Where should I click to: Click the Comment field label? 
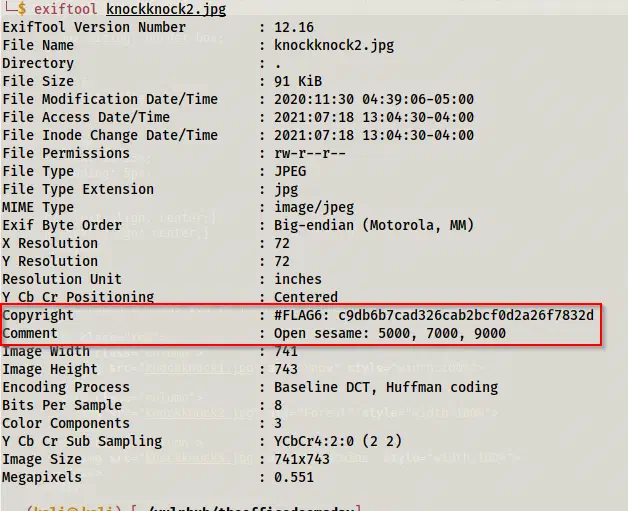point(30,333)
